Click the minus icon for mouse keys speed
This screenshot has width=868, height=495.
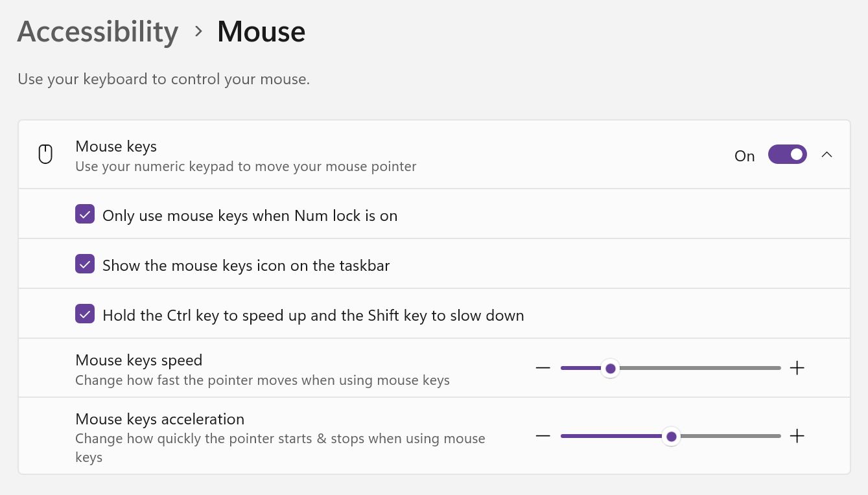543,367
